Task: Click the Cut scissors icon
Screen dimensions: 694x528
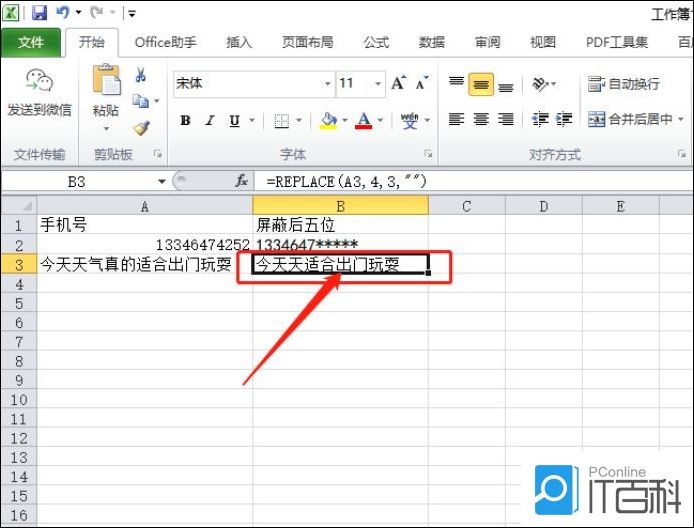Action: 141,75
